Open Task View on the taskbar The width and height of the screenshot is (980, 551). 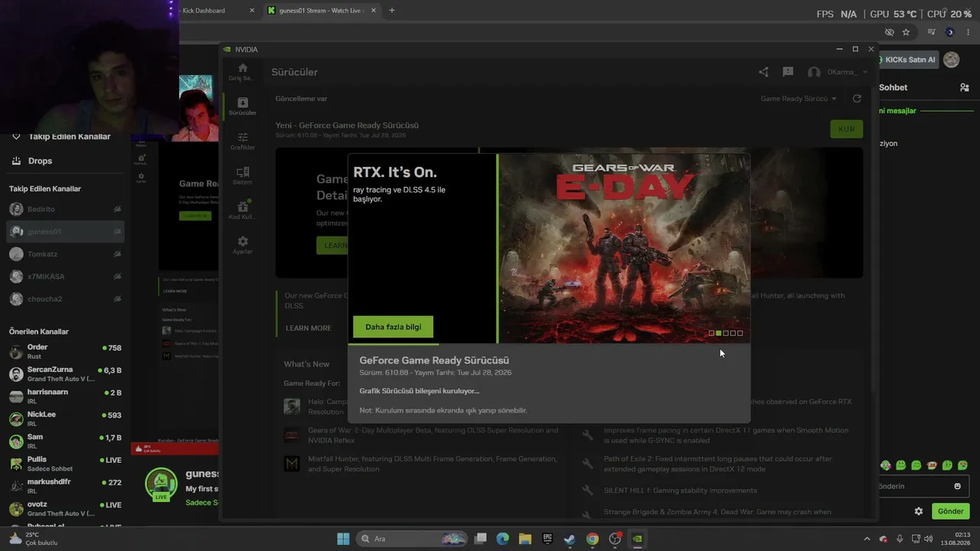480,539
